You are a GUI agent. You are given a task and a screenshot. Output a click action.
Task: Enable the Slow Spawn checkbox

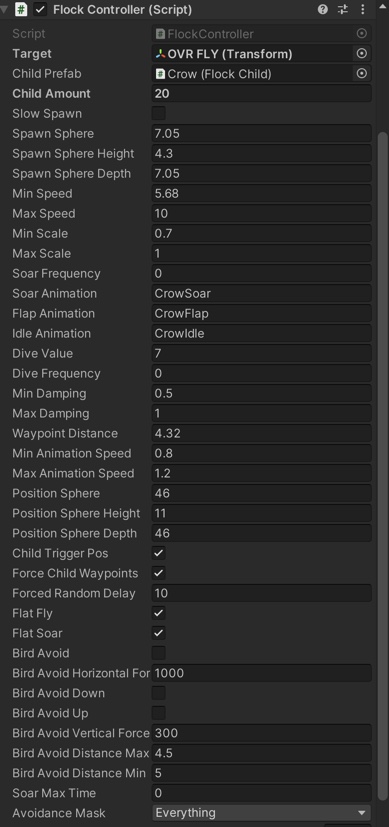coord(158,113)
